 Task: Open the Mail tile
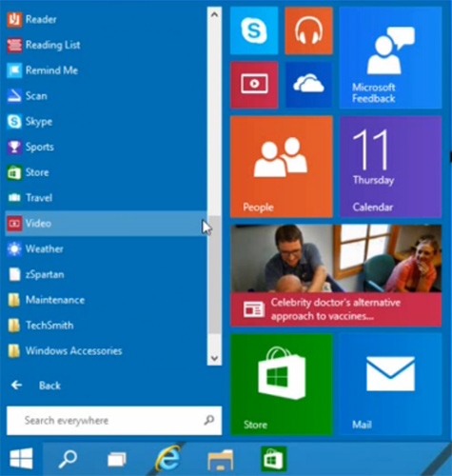[390, 385]
